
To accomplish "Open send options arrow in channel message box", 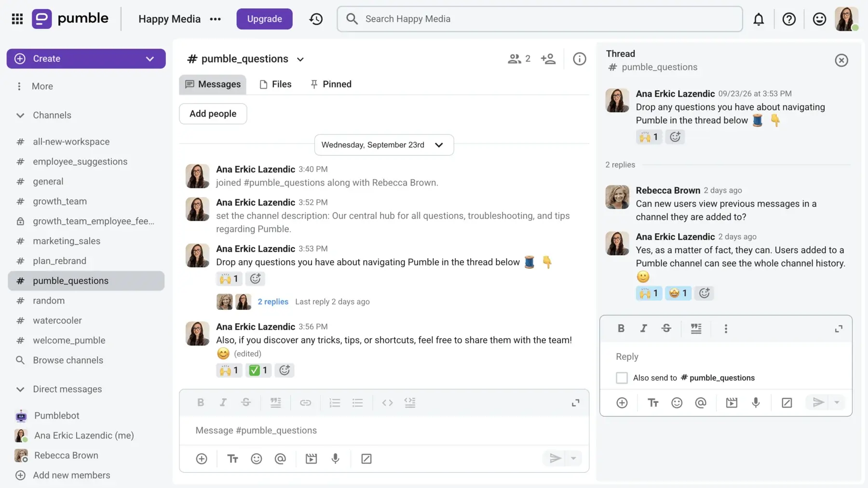I will click(x=573, y=459).
